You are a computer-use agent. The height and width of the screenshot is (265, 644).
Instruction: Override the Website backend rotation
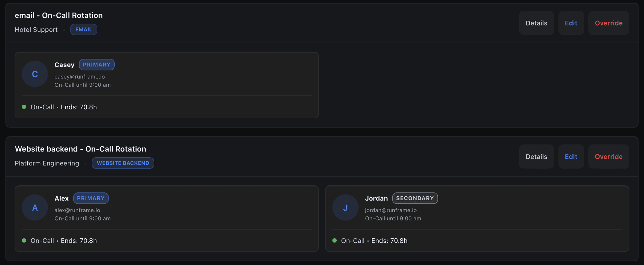pyautogui.click(x=609, y=157)
